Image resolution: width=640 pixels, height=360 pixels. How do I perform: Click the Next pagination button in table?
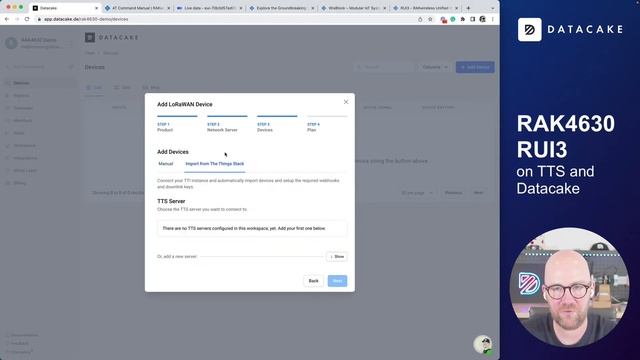[x=478, y=193]
